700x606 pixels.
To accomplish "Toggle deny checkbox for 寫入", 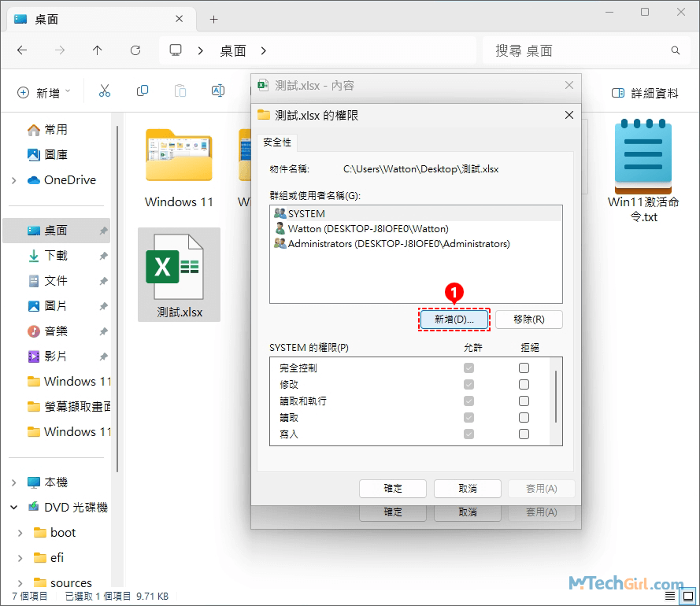I will click(524, 434).
